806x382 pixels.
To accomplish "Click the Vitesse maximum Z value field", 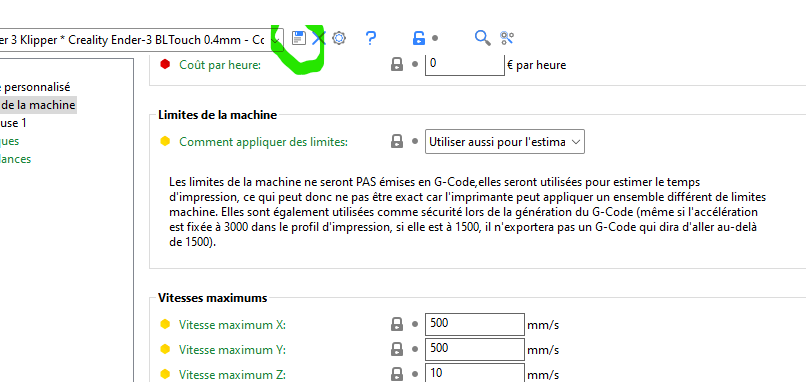I will (474, 374).
